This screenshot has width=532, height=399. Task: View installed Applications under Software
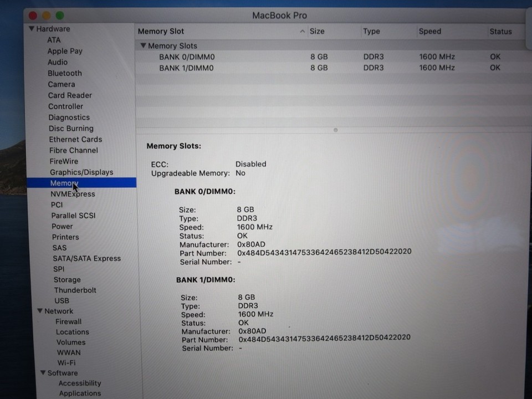[x=79, y=393]
